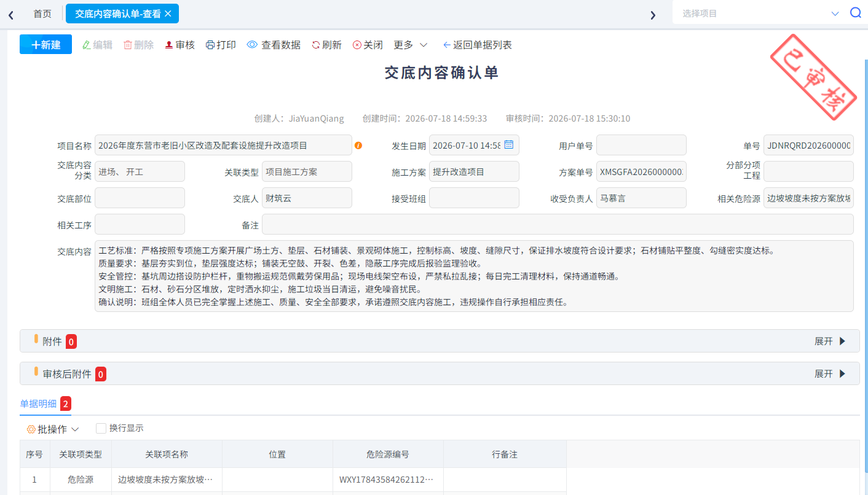This screenshot has width=868, height=495.
Task: Click the 打印 printer icon
Action: 210,45
